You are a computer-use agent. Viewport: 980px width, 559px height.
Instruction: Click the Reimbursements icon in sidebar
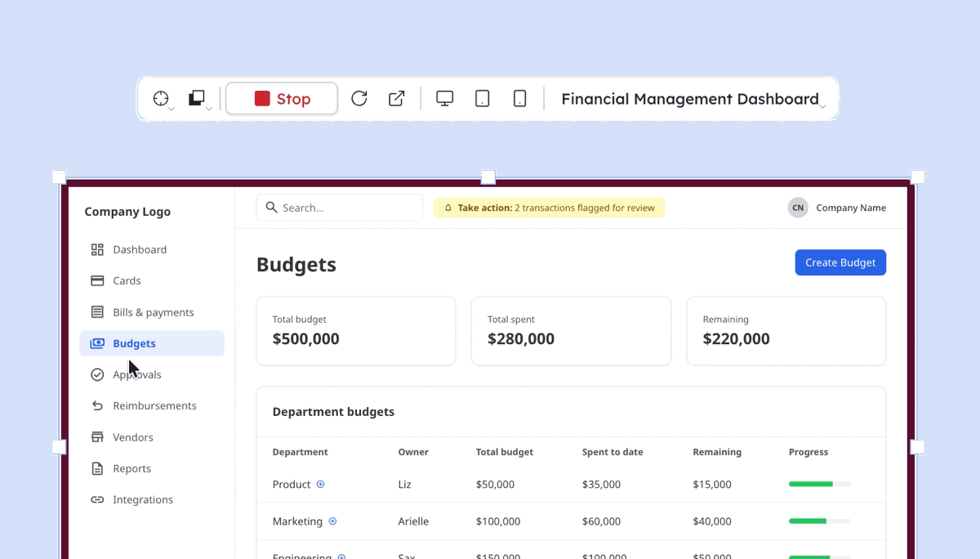click(x=96, y=405)
